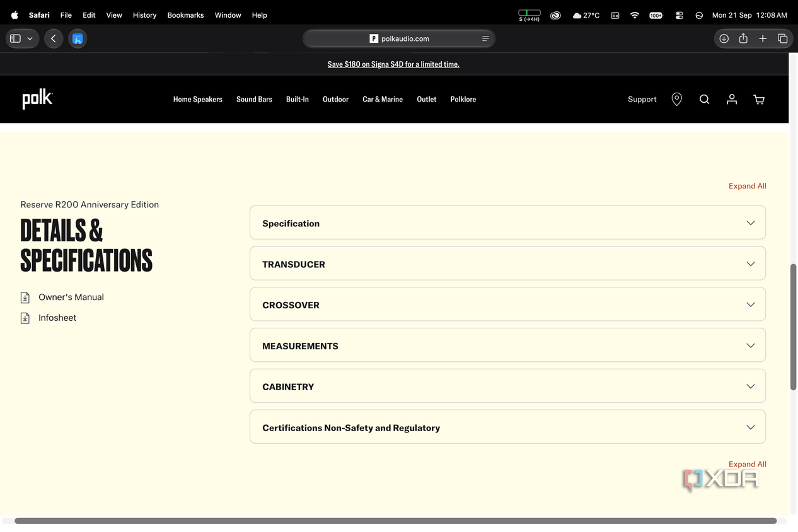Open Built-In navigation item
Screen dimensions: 798x532
298,99
